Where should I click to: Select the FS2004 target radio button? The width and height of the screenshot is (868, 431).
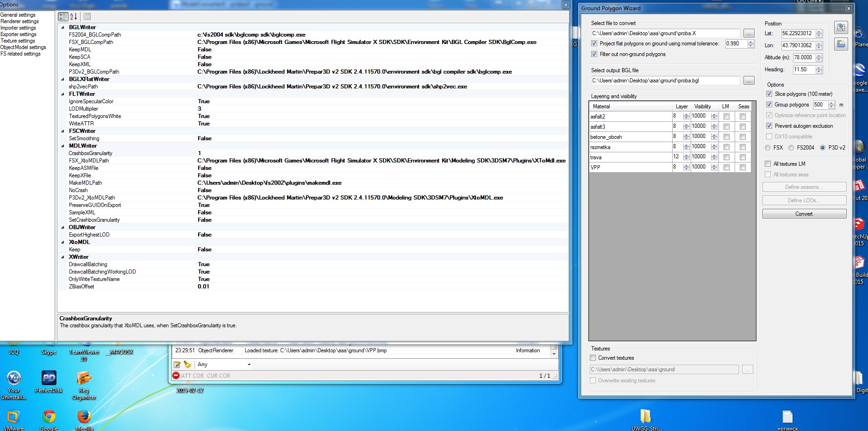[791, 148]
